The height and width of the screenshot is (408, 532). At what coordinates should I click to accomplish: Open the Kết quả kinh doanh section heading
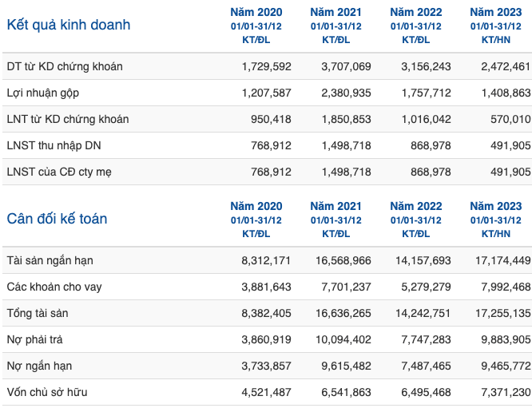click(x=69, y=25)
